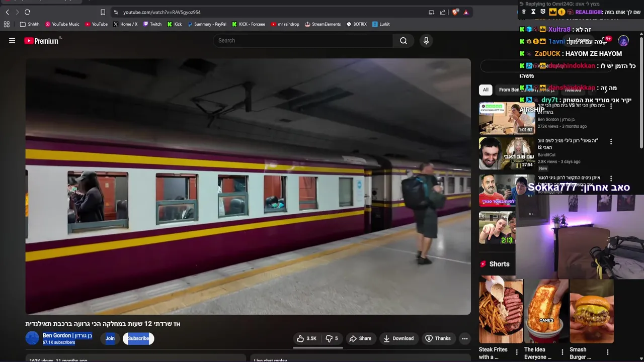Subscribe to Ben Gordon's channel
Screen dimensions: 644x362
138,338
